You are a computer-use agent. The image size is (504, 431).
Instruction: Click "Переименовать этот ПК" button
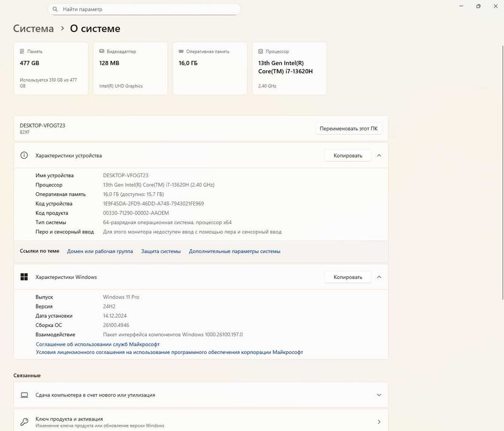[x=348, y=128]
